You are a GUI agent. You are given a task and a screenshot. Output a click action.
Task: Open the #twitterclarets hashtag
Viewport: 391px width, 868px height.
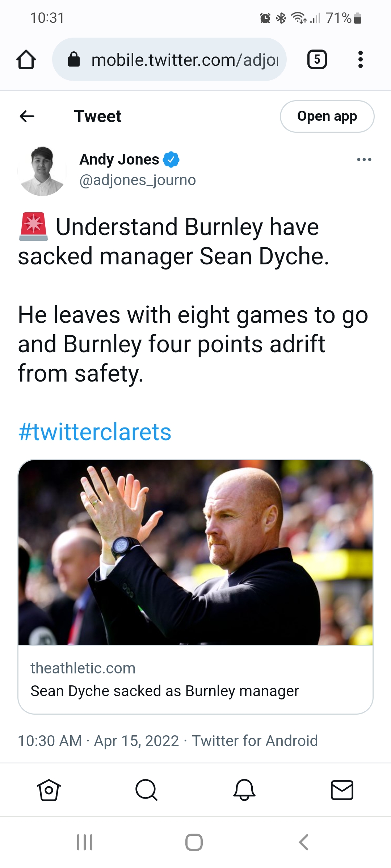(95, 432)
